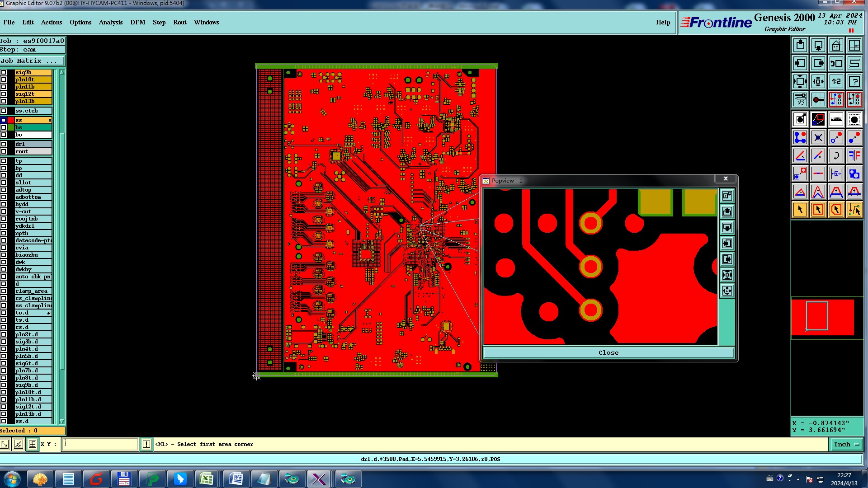
Task: Click the X Y coordinate input field
Action: point(100,444)
